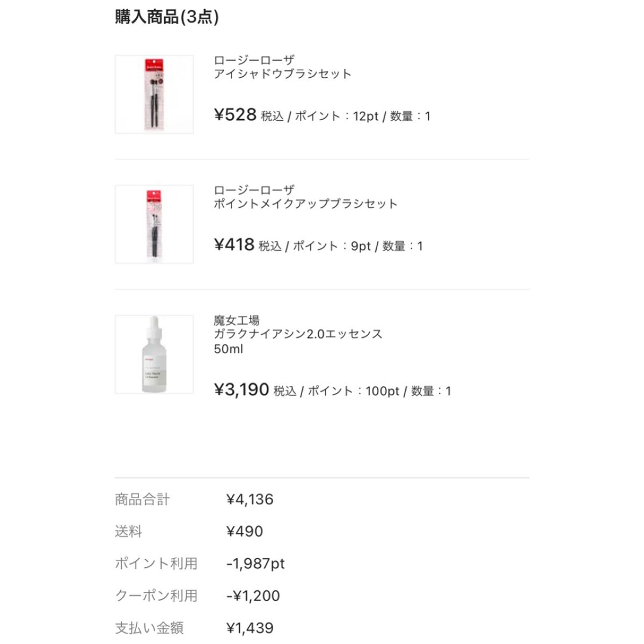Click the ポイント利用 value -1,987pt
This screenshot has width=644, height=644.
(x=255, y=563)
